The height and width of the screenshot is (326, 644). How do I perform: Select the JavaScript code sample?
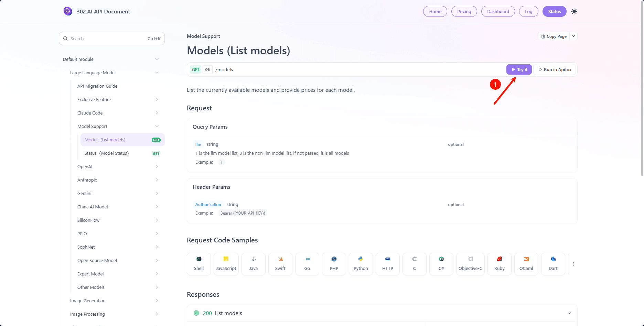coord(226,264)
